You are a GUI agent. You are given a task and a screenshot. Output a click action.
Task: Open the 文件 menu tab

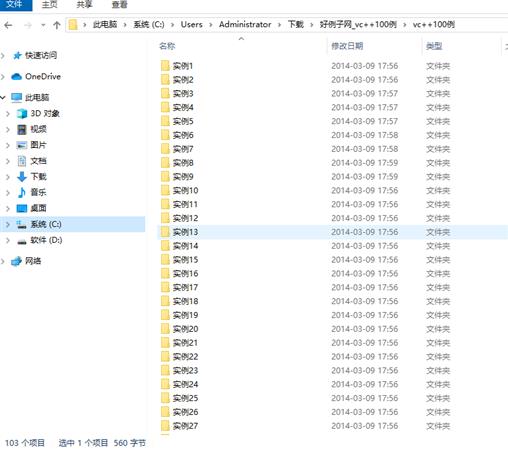[14, 4]
